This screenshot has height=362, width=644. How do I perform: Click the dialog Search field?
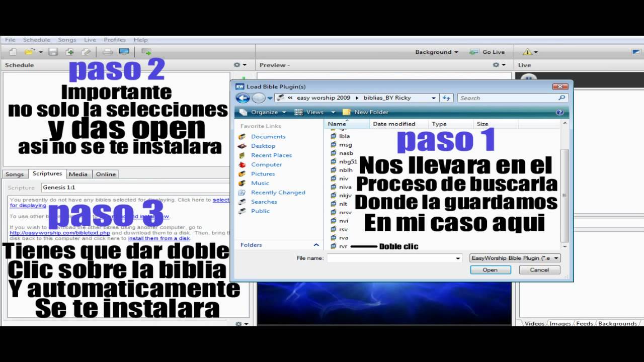pos(508,98)
